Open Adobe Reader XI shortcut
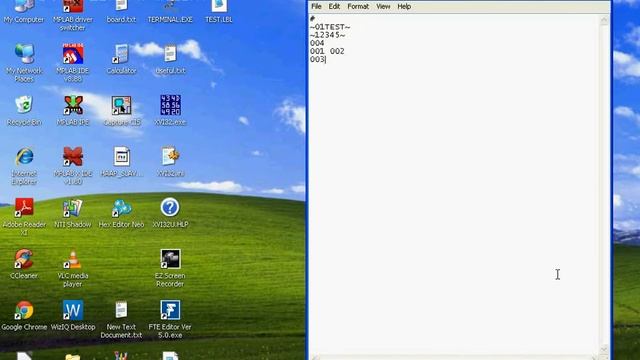The image size is (640, 360). pos(24,217)
